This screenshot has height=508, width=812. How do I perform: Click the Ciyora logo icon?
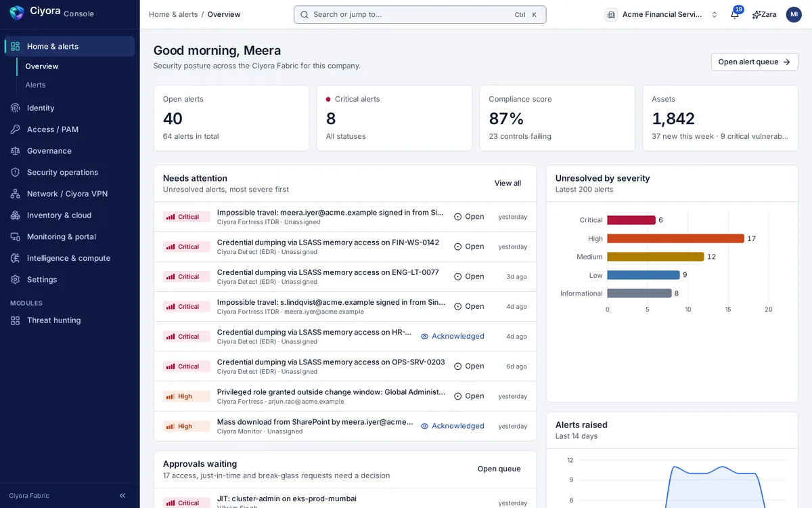tap(17, 13)
